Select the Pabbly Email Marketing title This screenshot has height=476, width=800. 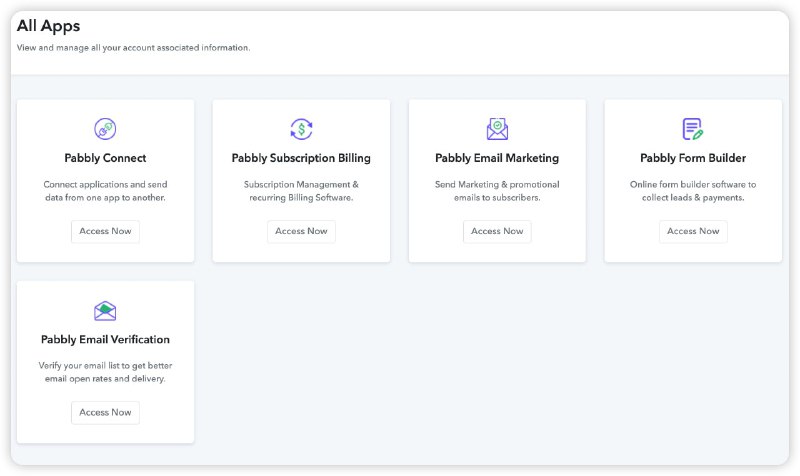tap(497, 158)
